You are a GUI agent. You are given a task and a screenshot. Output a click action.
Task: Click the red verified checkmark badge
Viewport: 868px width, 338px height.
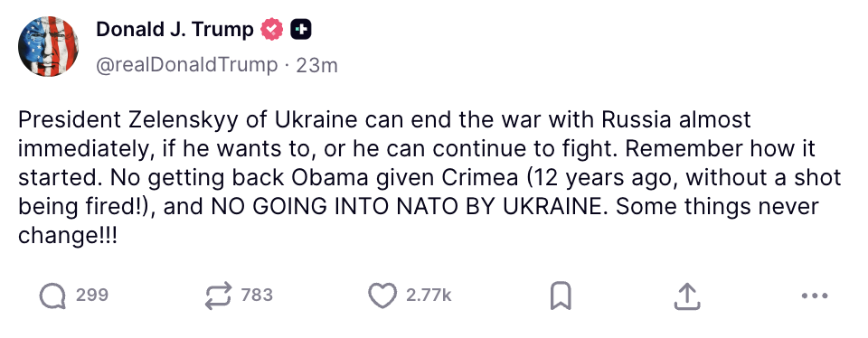click(x=272, y=29)
